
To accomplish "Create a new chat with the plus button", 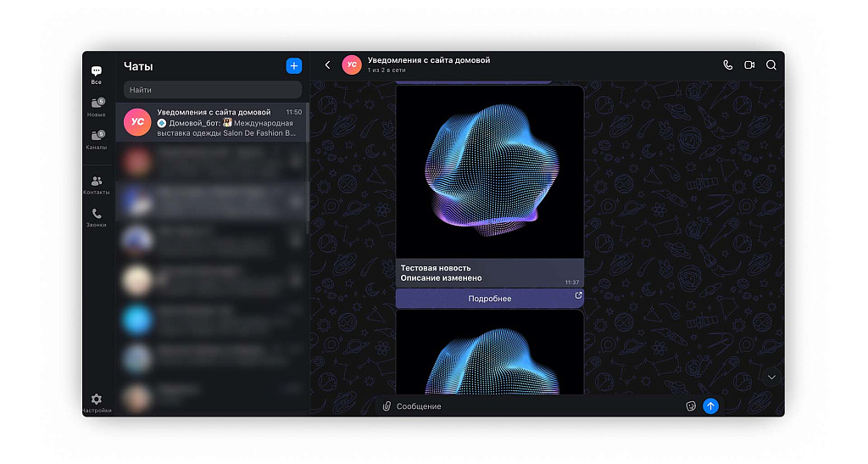I will pos(293,66).
